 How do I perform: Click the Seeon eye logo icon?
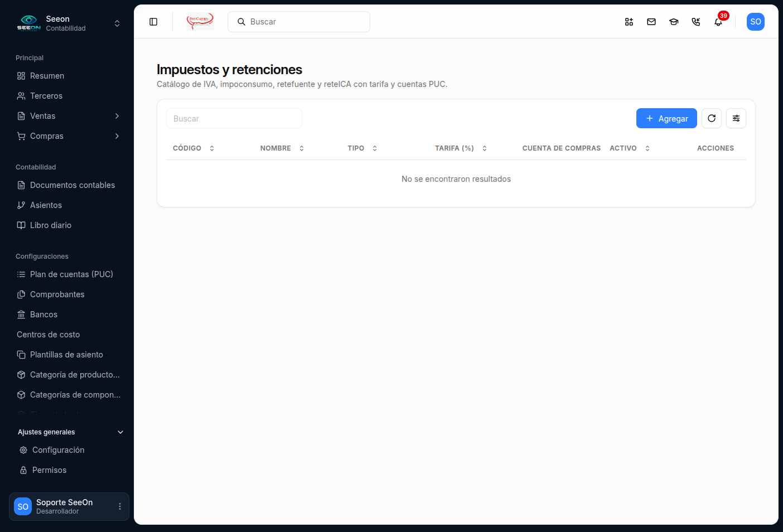pos(28,23)
